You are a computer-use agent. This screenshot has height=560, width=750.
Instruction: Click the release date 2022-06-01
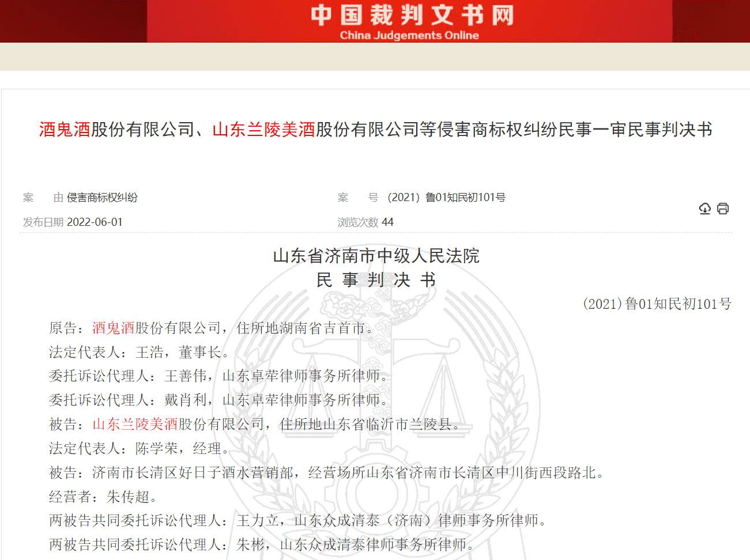click(95, 222)
